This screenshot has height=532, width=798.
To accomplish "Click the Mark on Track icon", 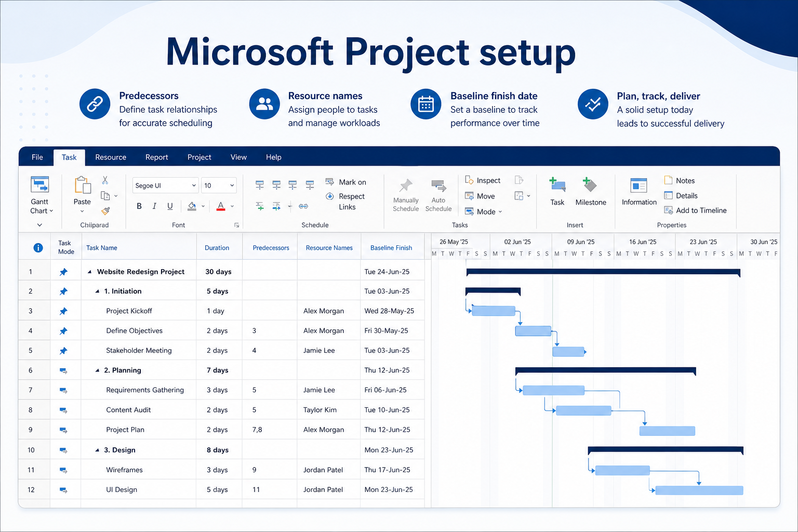I will (x=330, y=182).
